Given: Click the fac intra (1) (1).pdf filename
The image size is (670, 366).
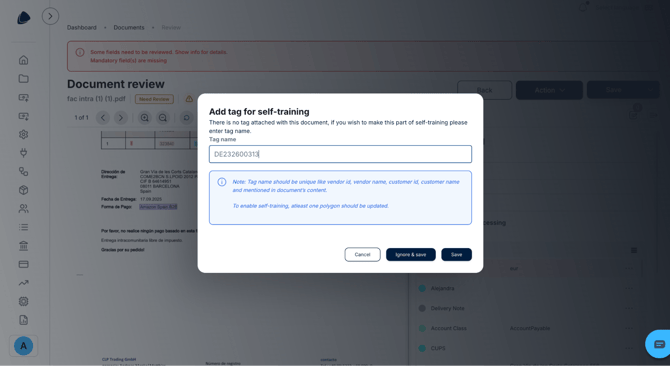Looking at the screenshot, I should pyautogui.click(x=96, y=99).
